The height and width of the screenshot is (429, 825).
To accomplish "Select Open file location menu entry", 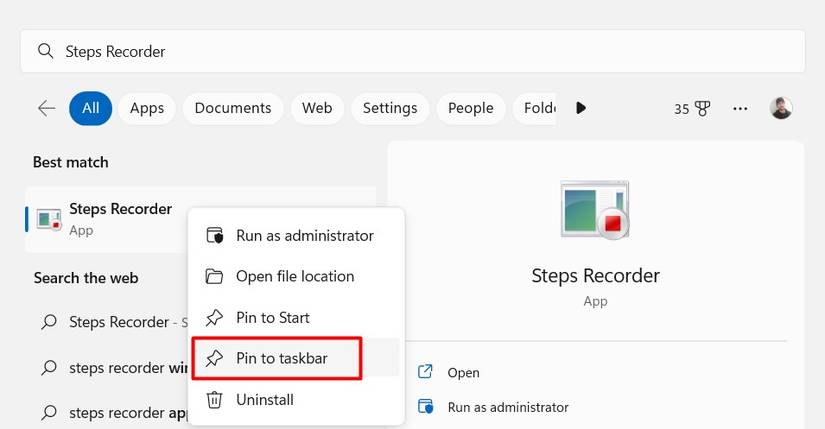I will pyautogui.click(x=294, y=276).
